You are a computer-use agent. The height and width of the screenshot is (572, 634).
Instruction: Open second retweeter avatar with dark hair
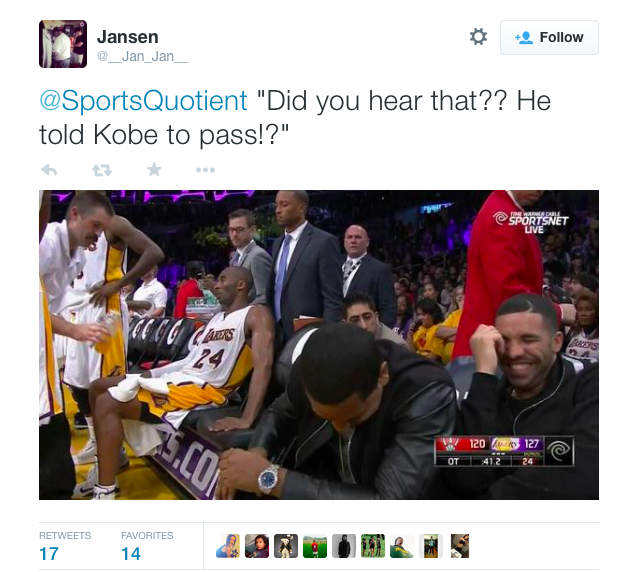pos(257,546)
